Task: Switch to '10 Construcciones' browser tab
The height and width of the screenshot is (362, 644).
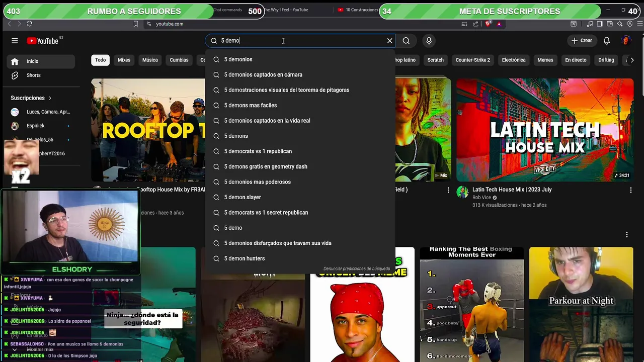Action: coord(358,10)
